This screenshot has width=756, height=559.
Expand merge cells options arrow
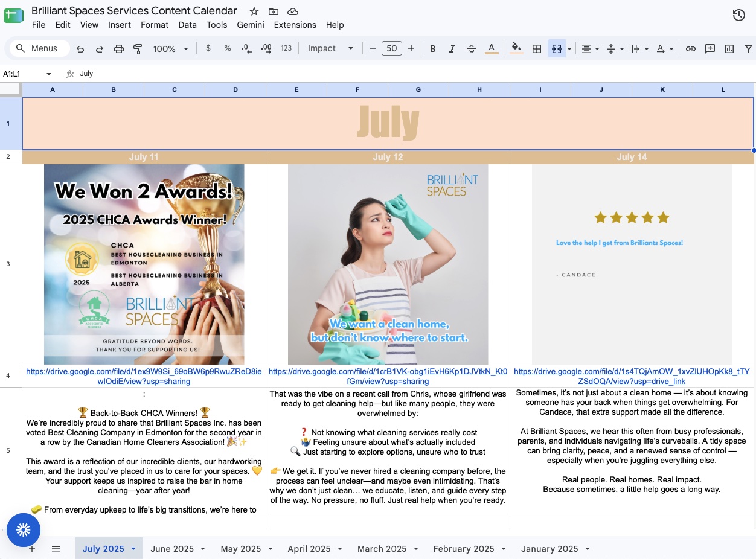click(569, 49)
